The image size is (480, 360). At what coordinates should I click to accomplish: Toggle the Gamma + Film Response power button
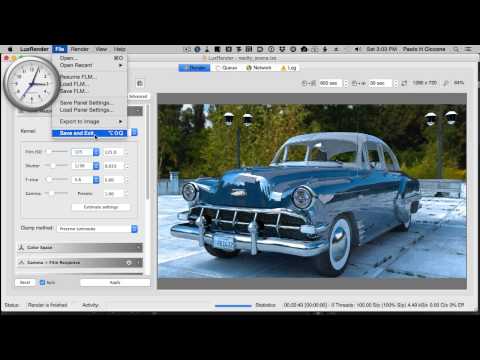(129, 263)
